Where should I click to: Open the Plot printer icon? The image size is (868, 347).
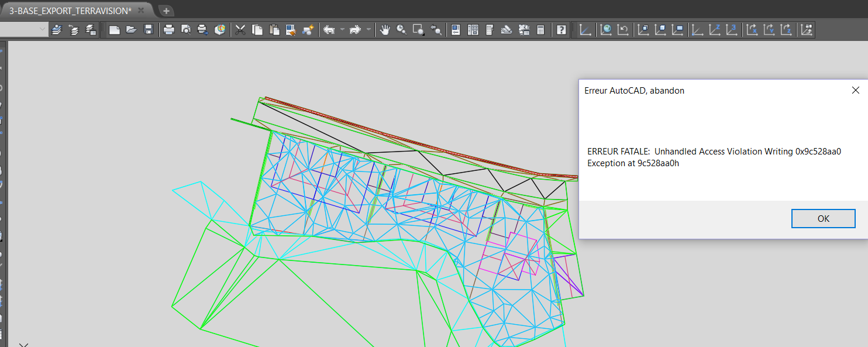click(x=169, y=30)
